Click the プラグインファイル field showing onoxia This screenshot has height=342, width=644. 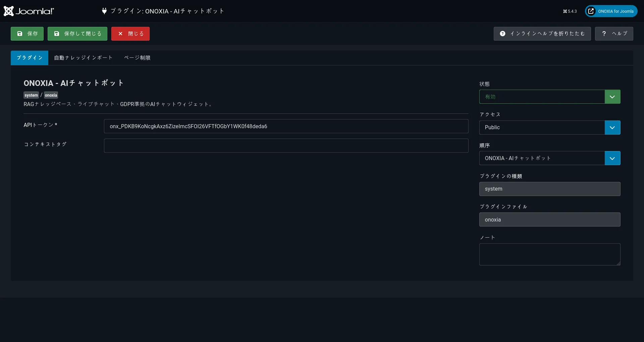550,219
